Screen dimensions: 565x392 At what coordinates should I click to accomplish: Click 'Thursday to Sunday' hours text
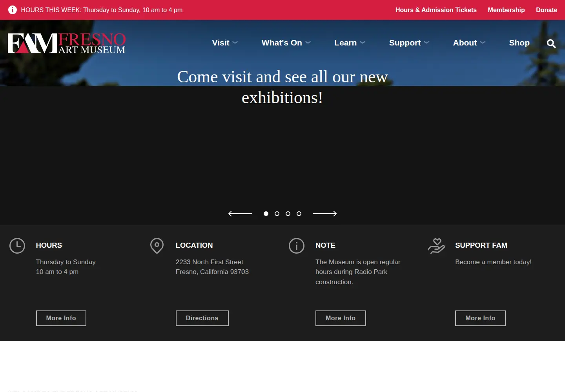[66, 262]
